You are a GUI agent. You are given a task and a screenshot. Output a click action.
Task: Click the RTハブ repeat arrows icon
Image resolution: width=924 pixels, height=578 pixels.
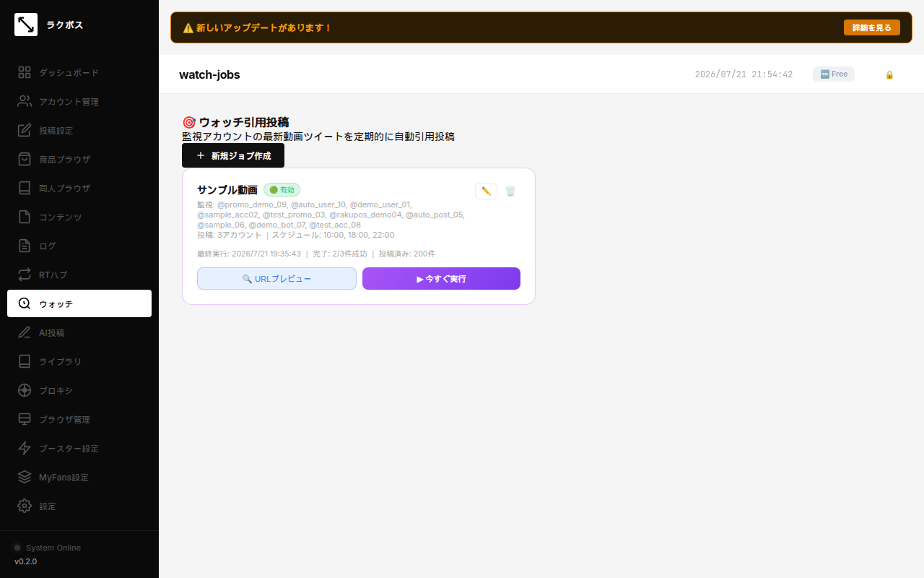pos(25,275)
